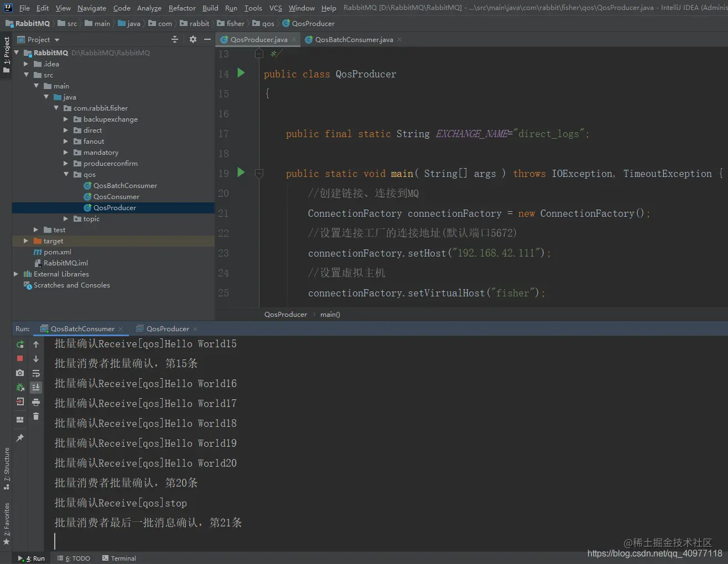The image size is (728, 564).
Task: Click rabbit breadcrumb in navigation bar
Action: click(x=195, y=23)
